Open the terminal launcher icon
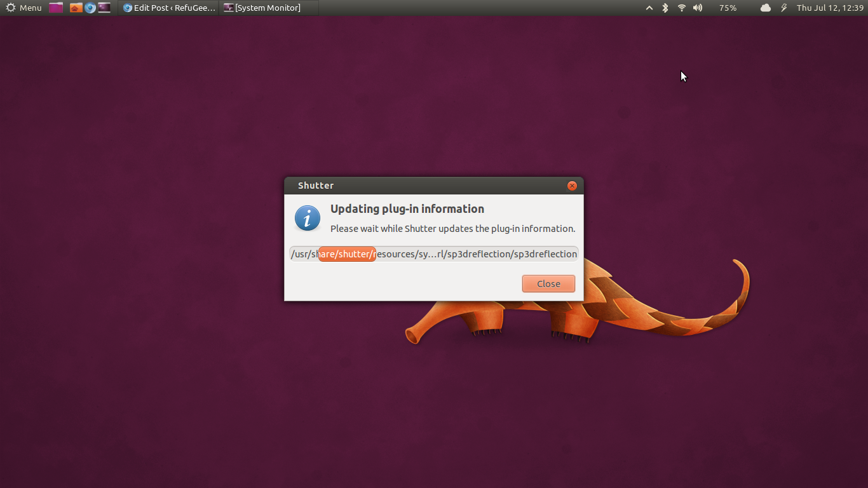The image size is (868, 488). pyautogui.click(x=104, y=8)
